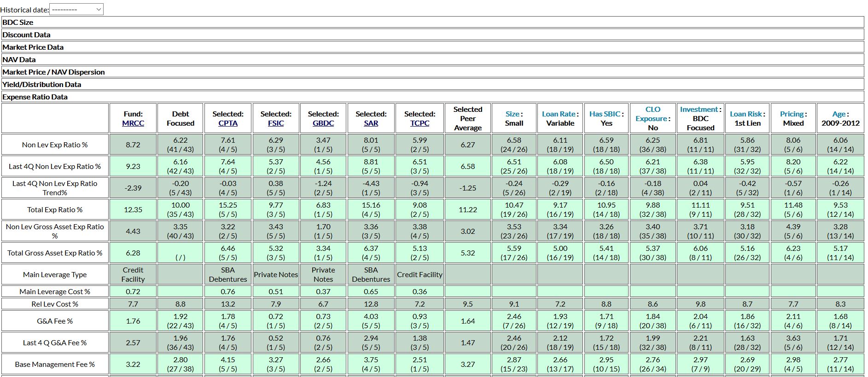This screenshot has height=377, width=868.
Task: Click the Size column header link
Action: tap(512, 114)
